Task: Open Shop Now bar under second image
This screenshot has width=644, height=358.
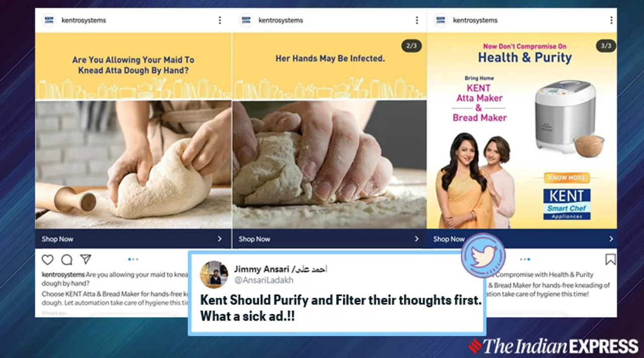Action: click(330, 239)
